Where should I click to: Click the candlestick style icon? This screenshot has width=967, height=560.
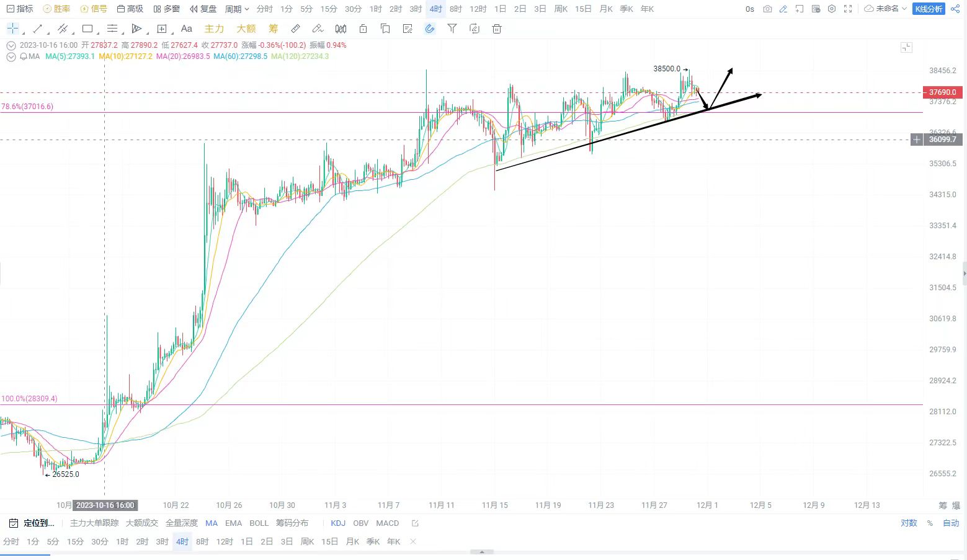(341, 29)
